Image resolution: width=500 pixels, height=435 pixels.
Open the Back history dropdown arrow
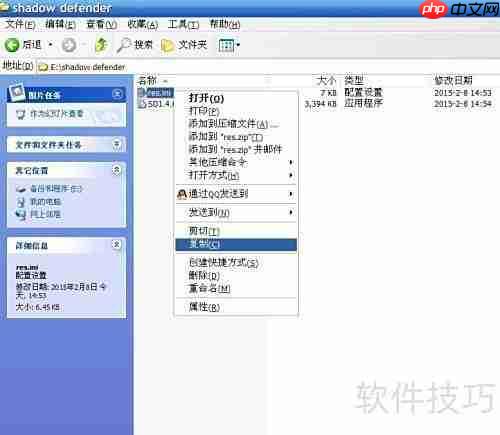(x=51, y=44)
